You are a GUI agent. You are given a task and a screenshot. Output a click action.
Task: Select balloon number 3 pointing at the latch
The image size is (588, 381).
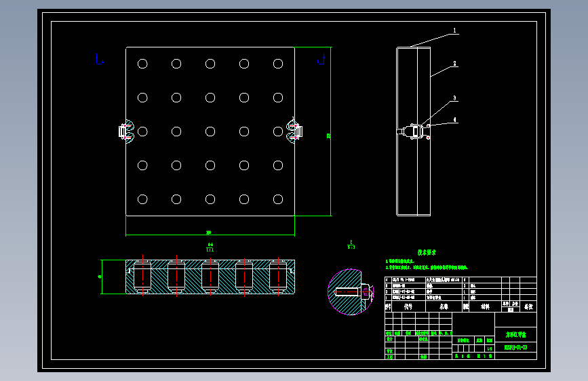[x=454, y=98]
